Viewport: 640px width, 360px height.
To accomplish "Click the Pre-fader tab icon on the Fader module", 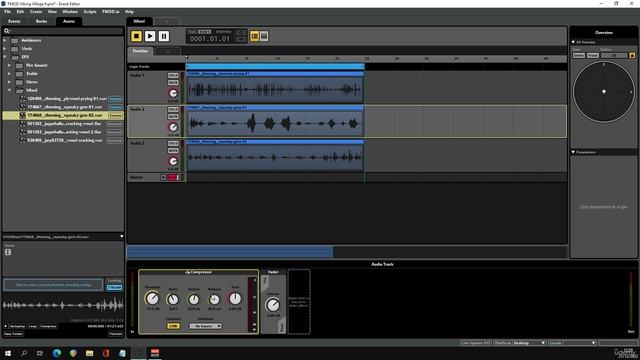I will pos(265,281).
